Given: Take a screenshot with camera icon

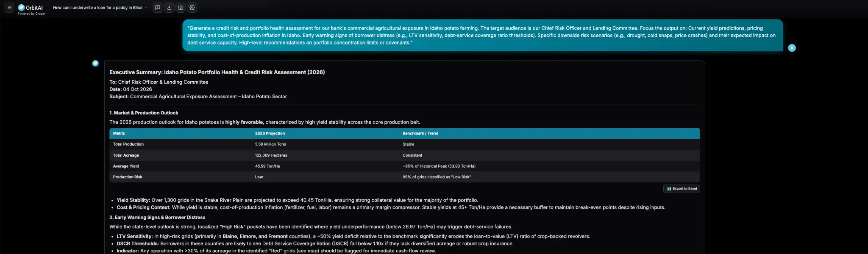Looking at the screenshot, I should (x=181, y=8).
